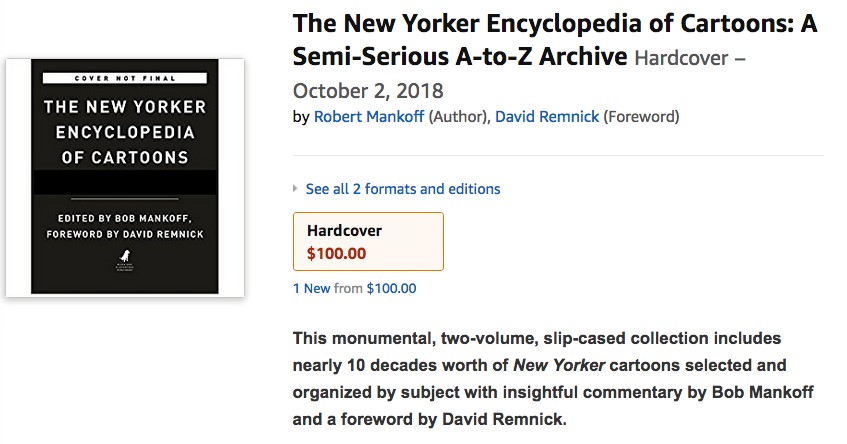Image resolution: width=847 pixels, height=444 pixels.
Task: Select the Hardcover format box
Action: 368,241
